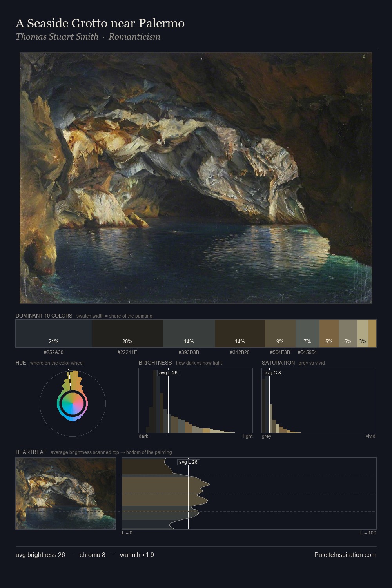392x588 pixels.
Task: Click the 'dark' brightness axis label
Action: (143, 436)
